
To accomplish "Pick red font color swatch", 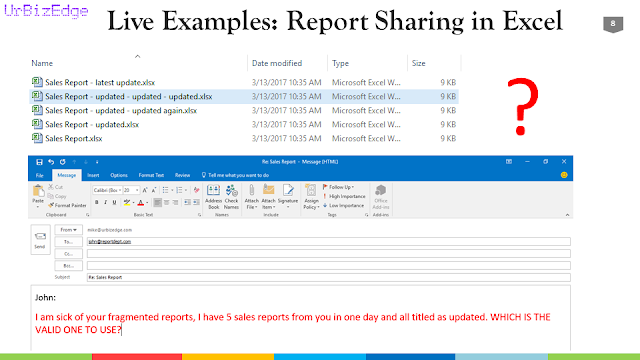I will [141, 202].
